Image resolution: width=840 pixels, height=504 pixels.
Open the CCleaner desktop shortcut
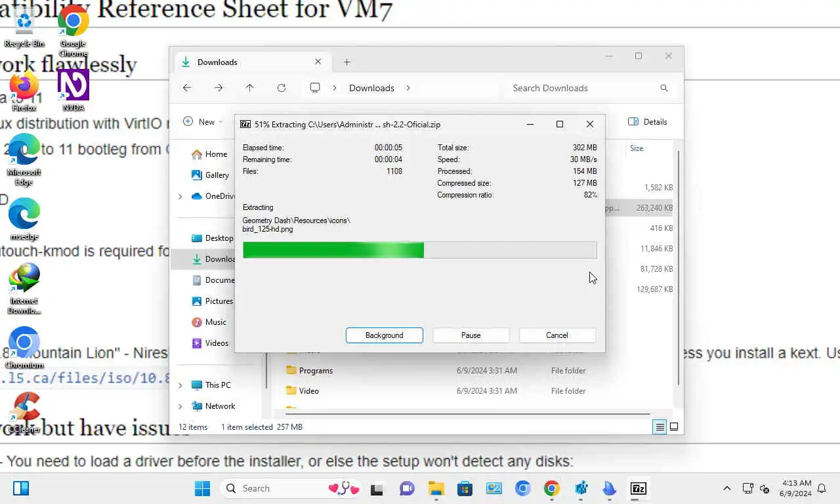tap(24, 413)
